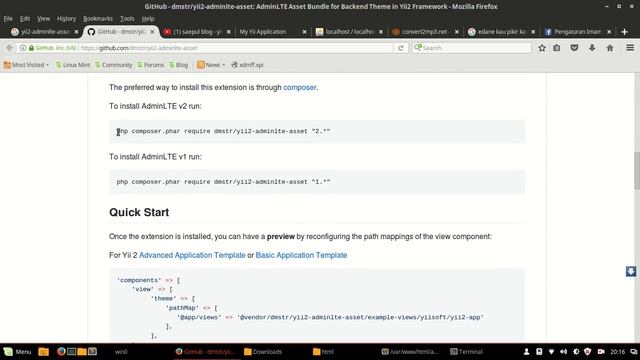Open site identity info icon
Image resolution: width=640 pixels, height=360 pixels.
pyautogui.click(x=23, y=48)
